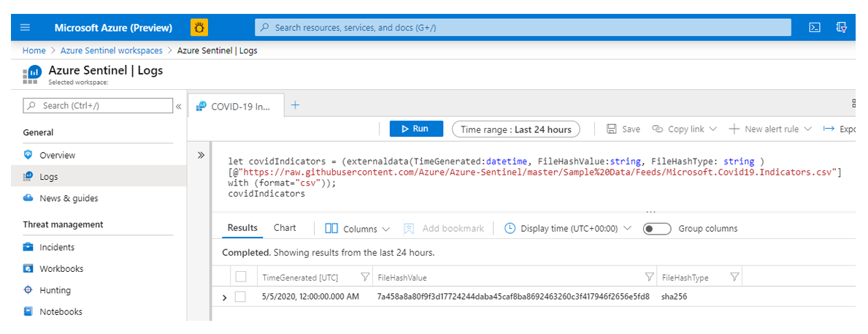
Task: Check the select-all results checkbox
Action: [240, 276]
